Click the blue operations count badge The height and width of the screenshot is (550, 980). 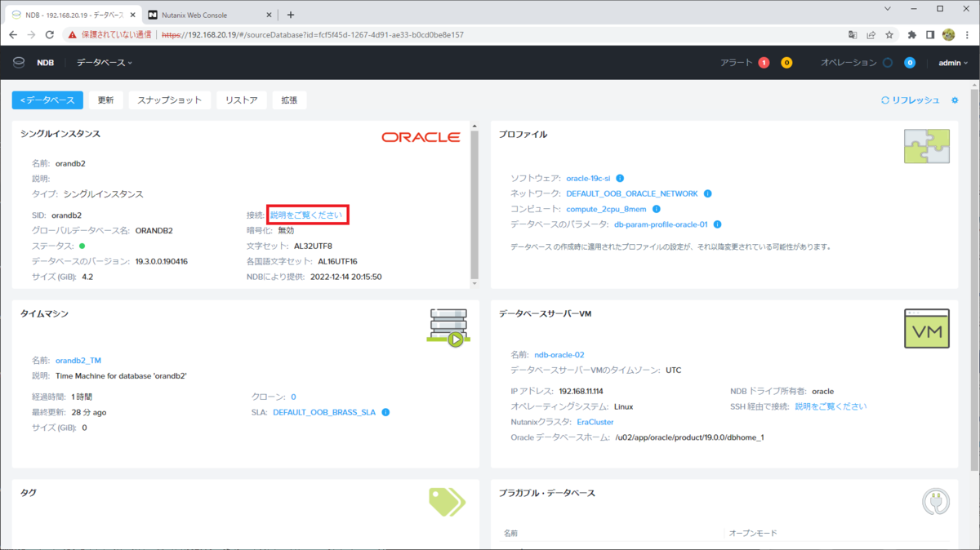click(x=910, y=63)
